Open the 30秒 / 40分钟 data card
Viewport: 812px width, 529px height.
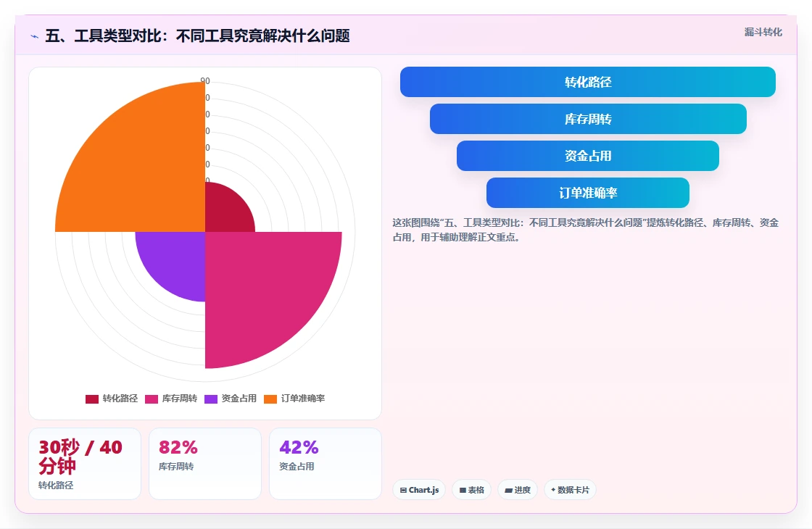(x=85, y=464)
